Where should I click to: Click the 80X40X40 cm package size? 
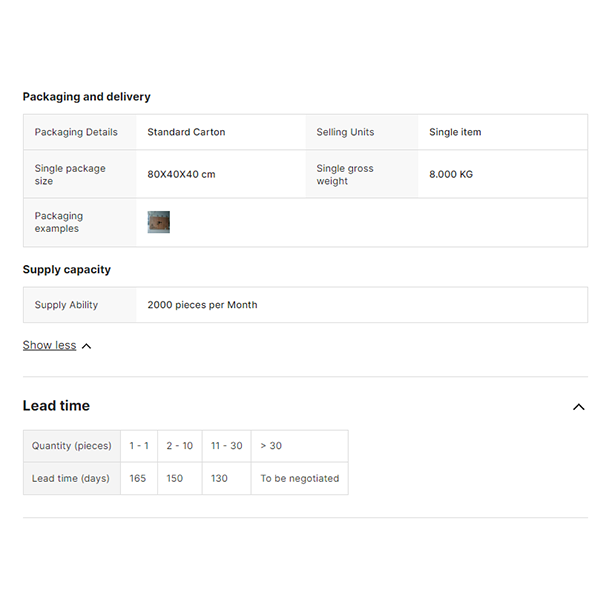point(181,175)
